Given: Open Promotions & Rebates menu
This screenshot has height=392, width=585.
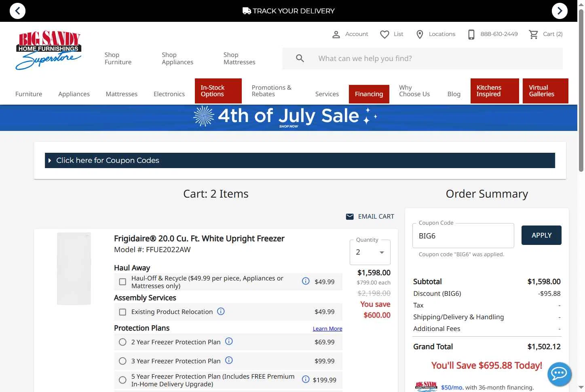Looking at the screenshot, I should (271, 91).
